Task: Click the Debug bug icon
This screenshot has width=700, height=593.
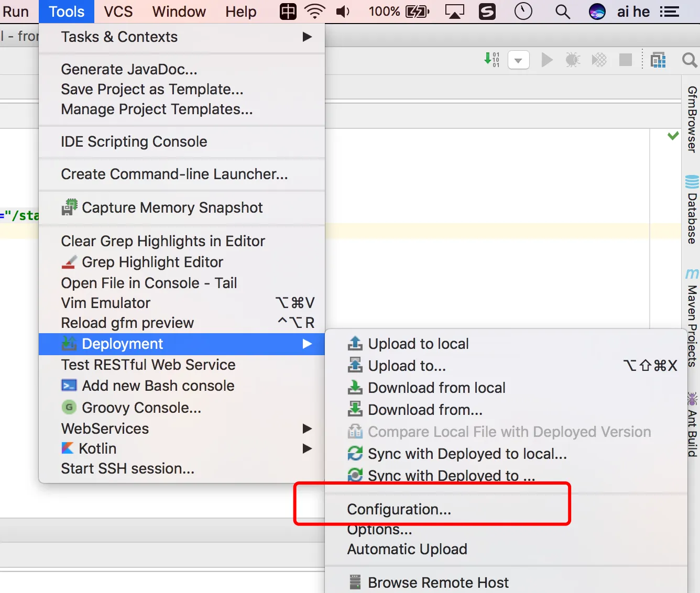Action: pyautogui.click(x=573, y=60)
